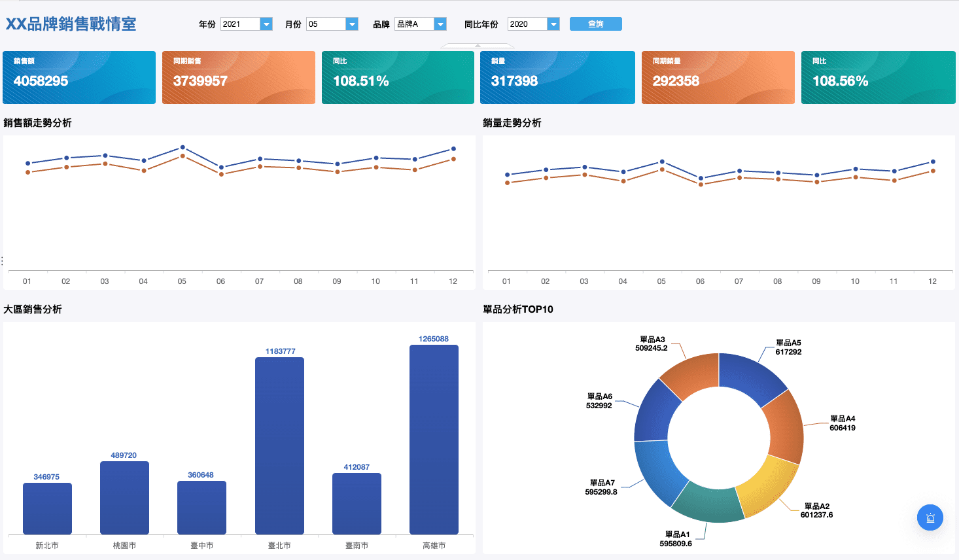
Task: Collapse the filter bar using the arrow handle
Action: [x=478, y=46]
